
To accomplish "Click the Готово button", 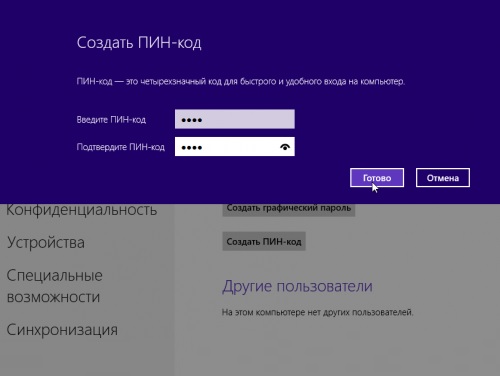I will [x=377, y=178].
